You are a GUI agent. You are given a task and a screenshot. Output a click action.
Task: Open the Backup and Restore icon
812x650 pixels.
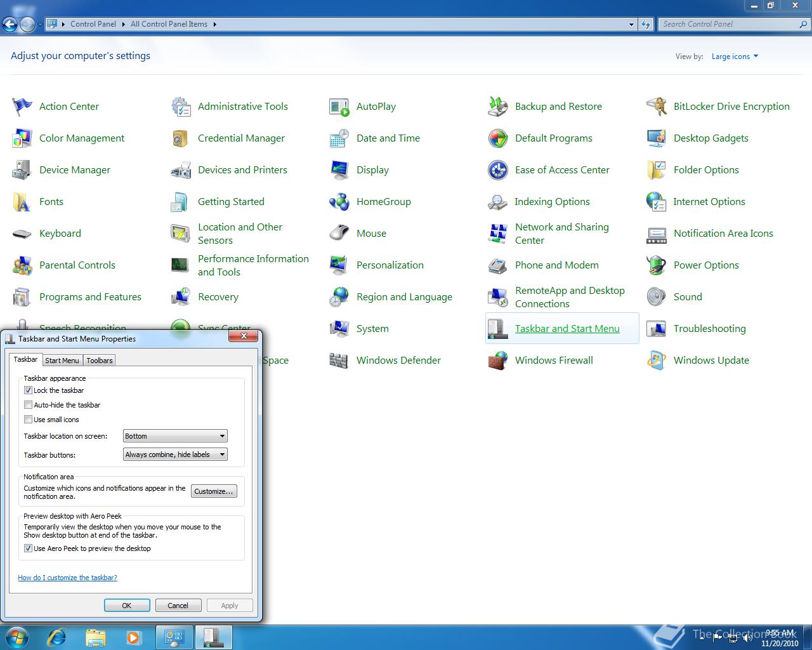498,107
